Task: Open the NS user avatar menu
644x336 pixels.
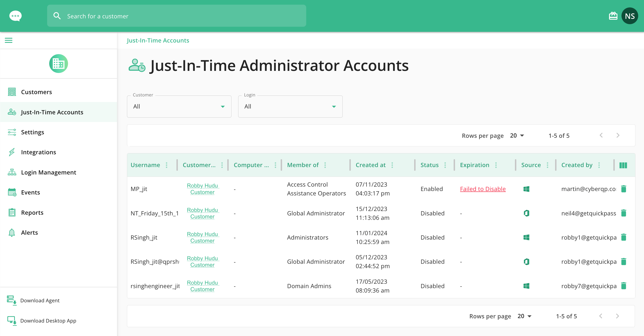Action: click(630, 16)
